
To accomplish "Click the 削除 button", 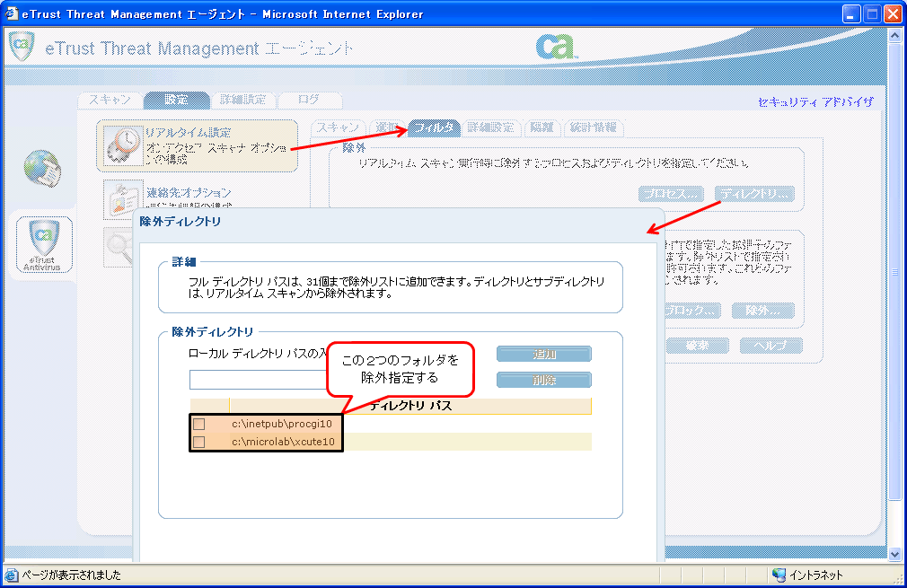I will click(543, 380).
